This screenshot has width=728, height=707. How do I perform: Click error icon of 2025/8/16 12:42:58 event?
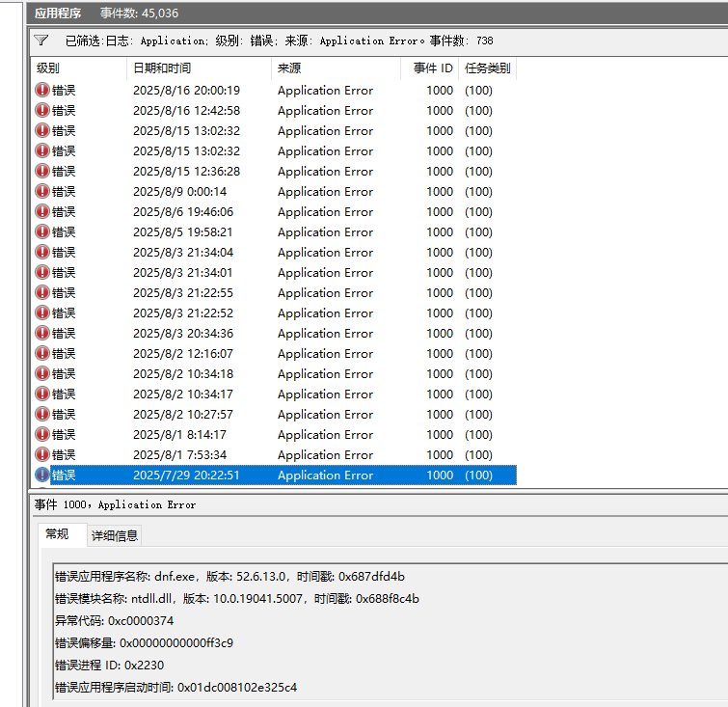[42, 110]
